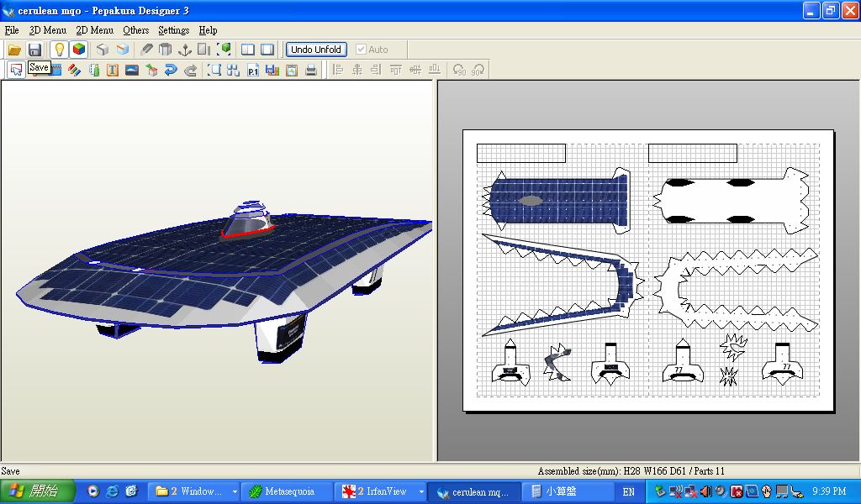Click the anchor icon in toolbar
Image resolution: width=861 pixels, height=504 pixels.
tap(185, 50)
